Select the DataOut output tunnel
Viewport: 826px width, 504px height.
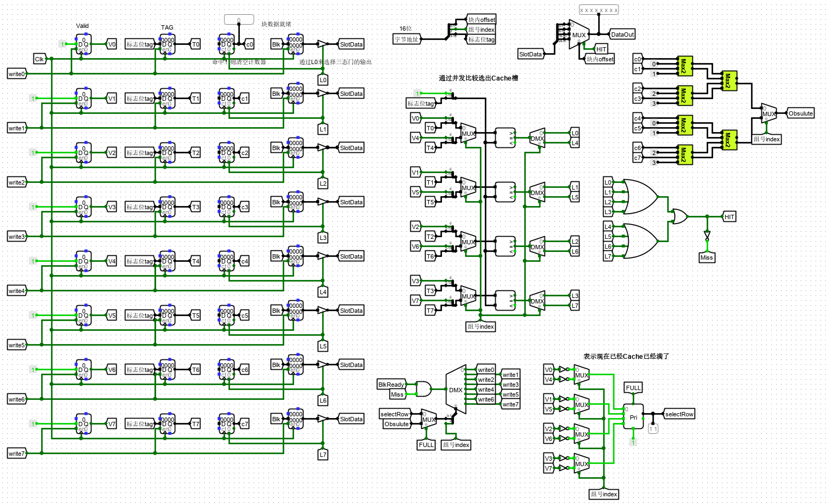tap(622, 35)
